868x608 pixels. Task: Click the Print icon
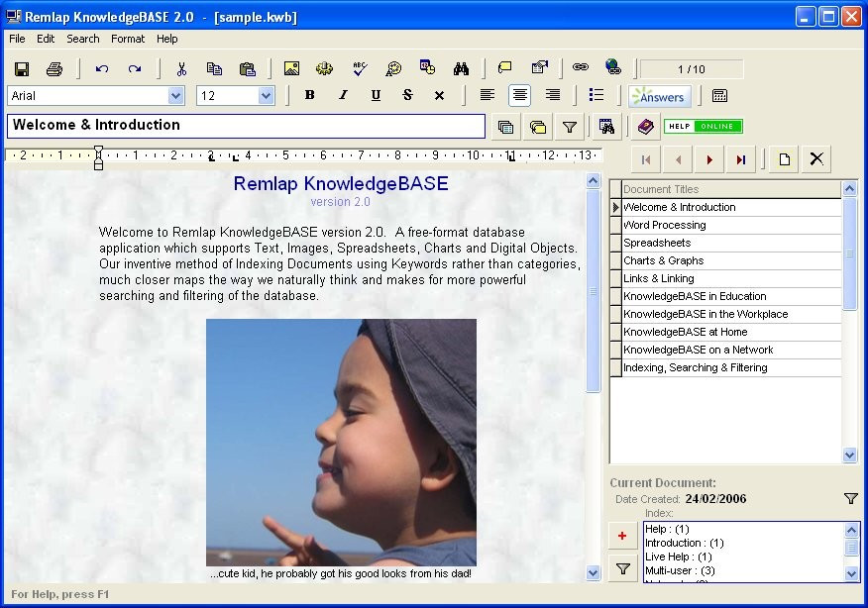[x=54, y=68]
